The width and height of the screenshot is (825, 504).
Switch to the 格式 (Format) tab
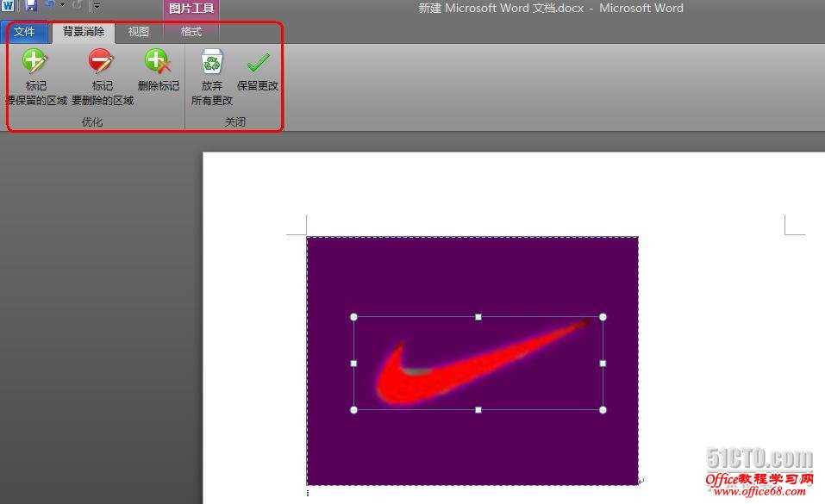pos(191,31)
